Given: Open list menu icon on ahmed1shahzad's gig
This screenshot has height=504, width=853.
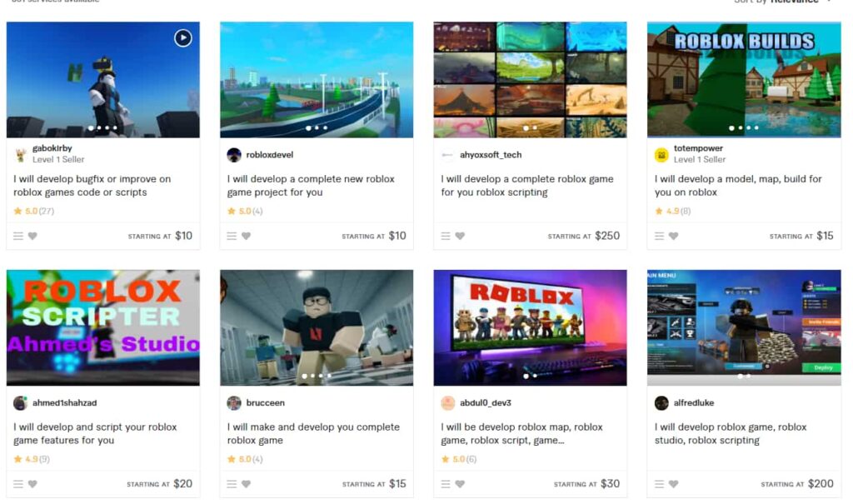Looking at the screenshot, I should (18, 484).
